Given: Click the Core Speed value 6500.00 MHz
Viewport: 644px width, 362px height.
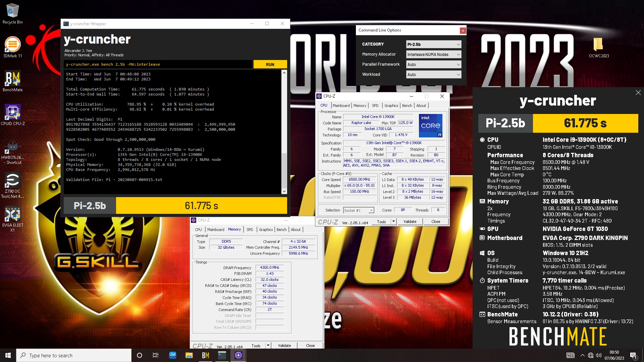Looking at the screenshot, I should pyautogui.click(x=359, y=180).
